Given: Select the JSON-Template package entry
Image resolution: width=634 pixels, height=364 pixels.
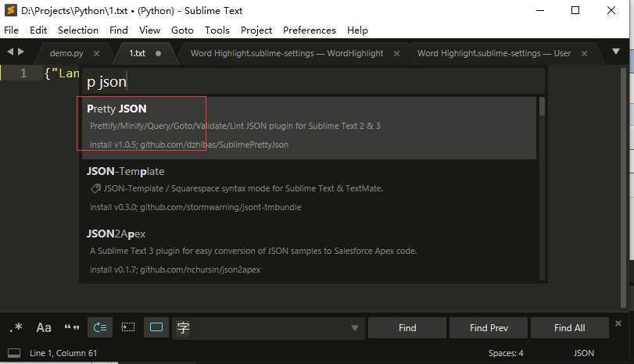Looking at the screenshot, I should (x=310, y=190).
